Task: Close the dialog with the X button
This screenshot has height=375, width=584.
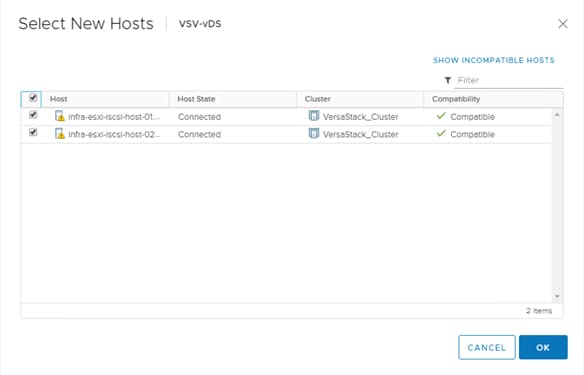Action: 563,24
